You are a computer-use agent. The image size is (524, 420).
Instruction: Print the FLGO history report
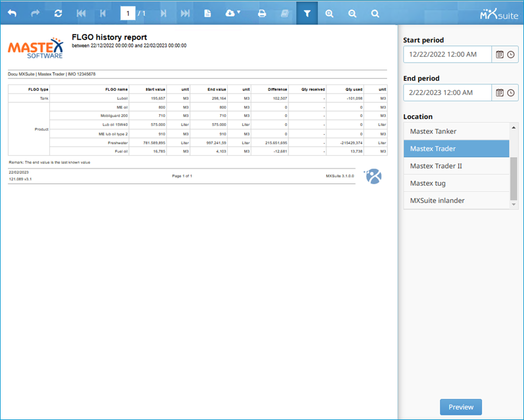click(x=262, y=13)
